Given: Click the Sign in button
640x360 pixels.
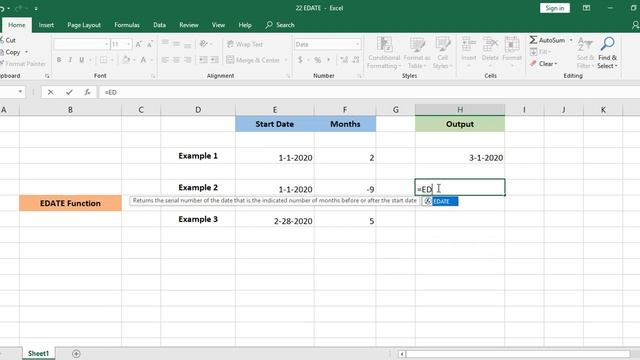Looking at the screenshot, I should (555, 8).
